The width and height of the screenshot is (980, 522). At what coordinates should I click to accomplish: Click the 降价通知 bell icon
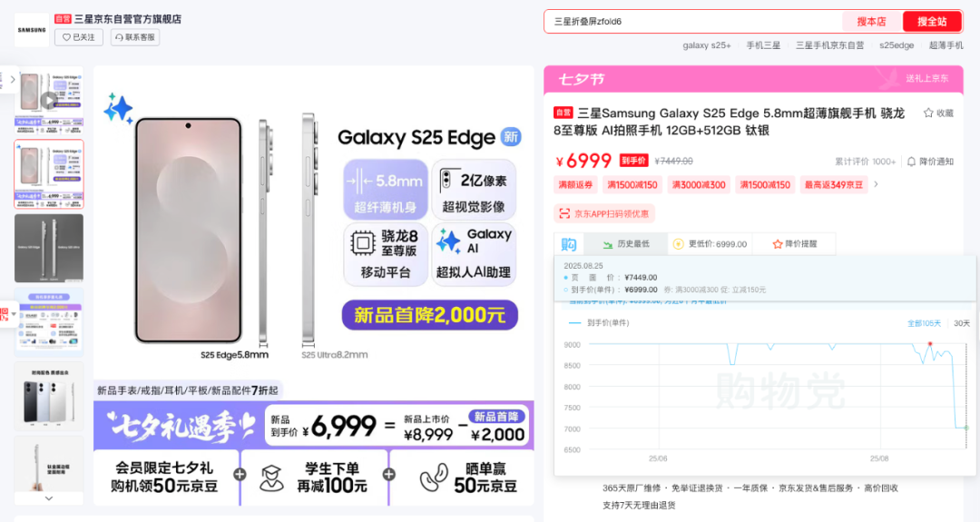click(911, 162)
